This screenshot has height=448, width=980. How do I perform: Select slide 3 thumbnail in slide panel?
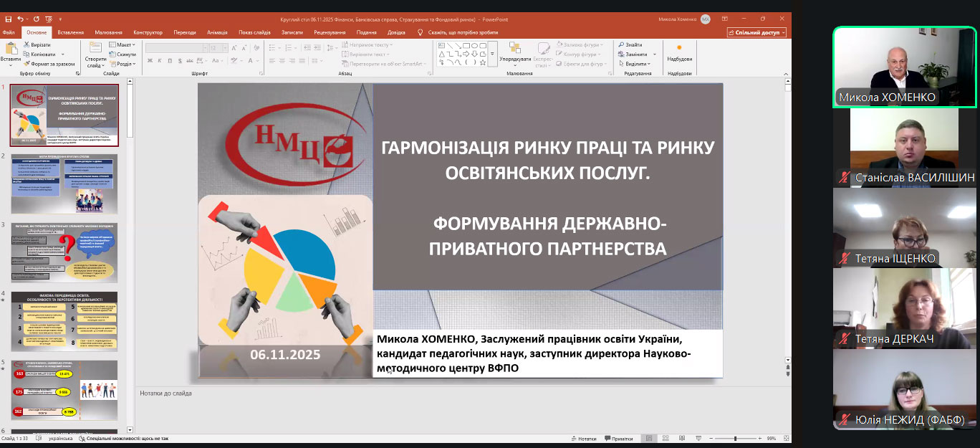65,252
